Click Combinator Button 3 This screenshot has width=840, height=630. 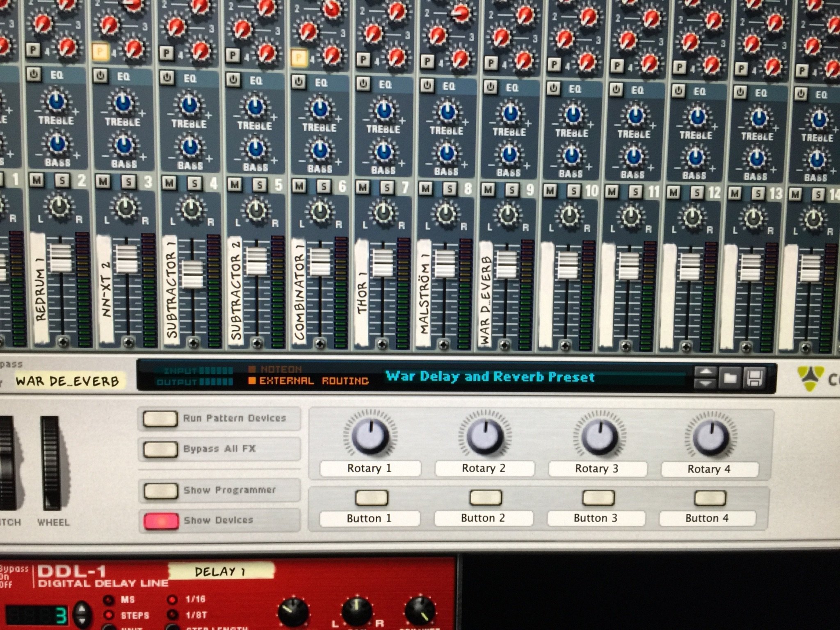coord(598,498)
